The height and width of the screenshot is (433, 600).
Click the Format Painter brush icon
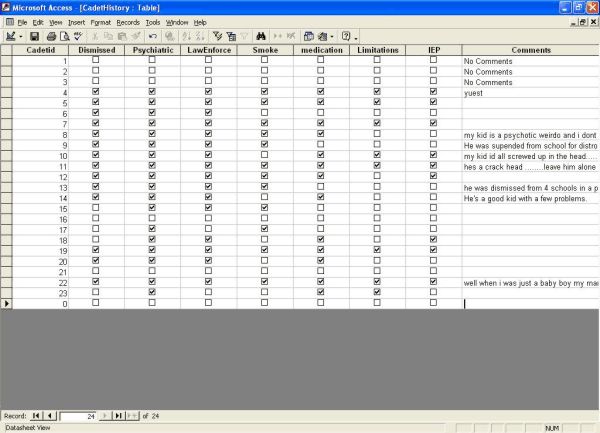click(135, 36)
